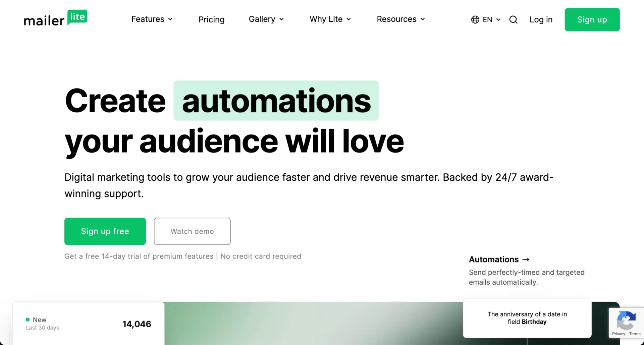Open the Automations heading link
Screen dimensions: 644x345
(x=493, y=260)
